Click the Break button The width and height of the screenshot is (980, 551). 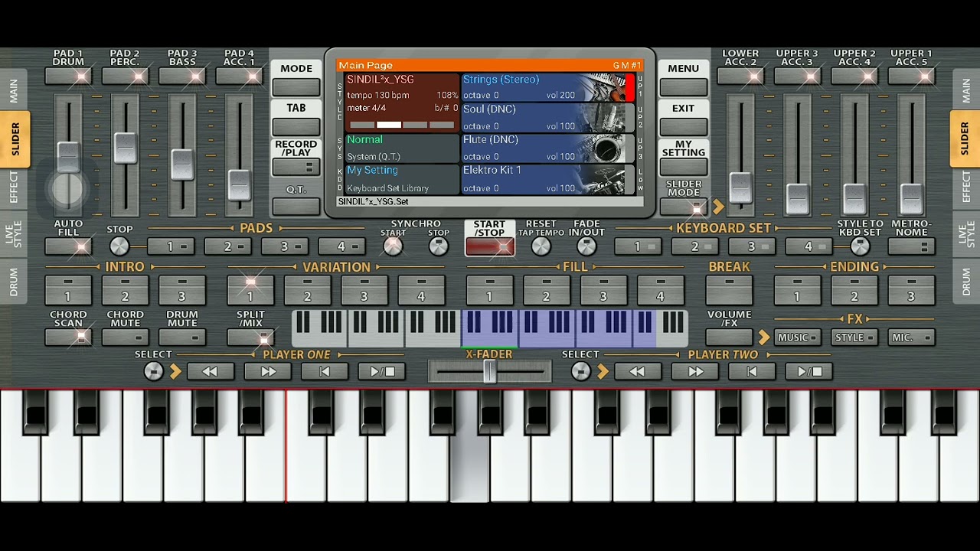tap(729, 291)
